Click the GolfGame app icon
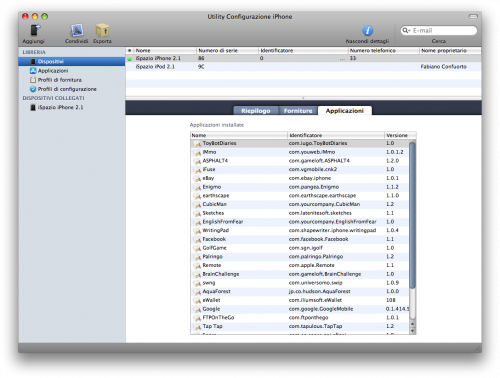This screenshot has height=378, width=500. (x=197, y=248)
